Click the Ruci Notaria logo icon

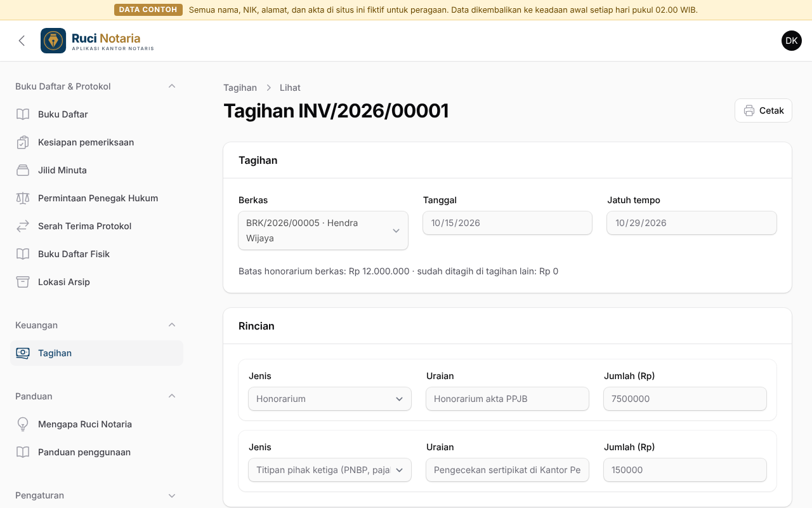point(53,41)
